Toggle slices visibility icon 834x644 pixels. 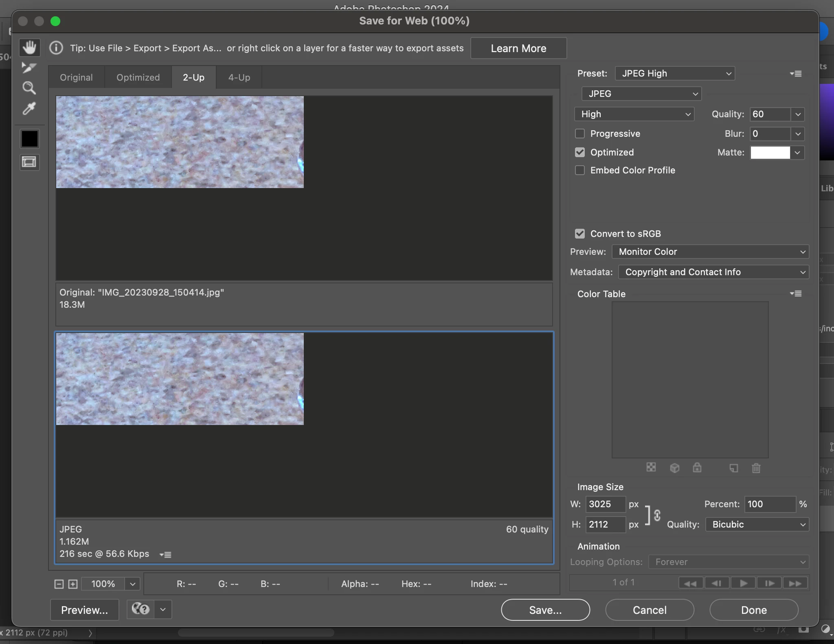[x=29, y=162]
